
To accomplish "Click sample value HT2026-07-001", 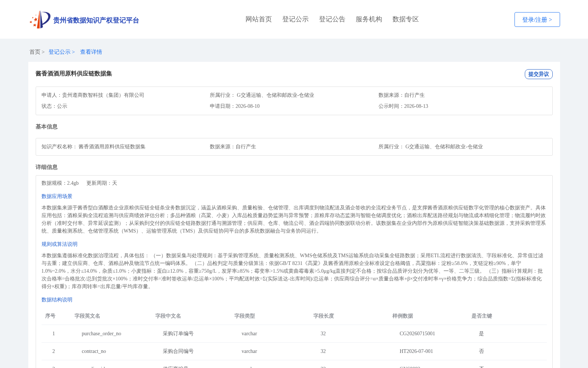I will 416,351.
